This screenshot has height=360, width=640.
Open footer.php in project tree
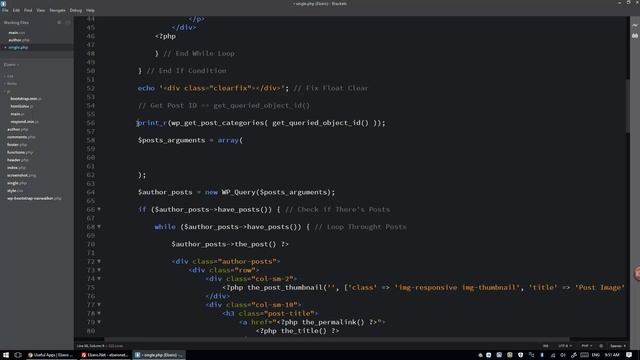(x=17, y=144)
